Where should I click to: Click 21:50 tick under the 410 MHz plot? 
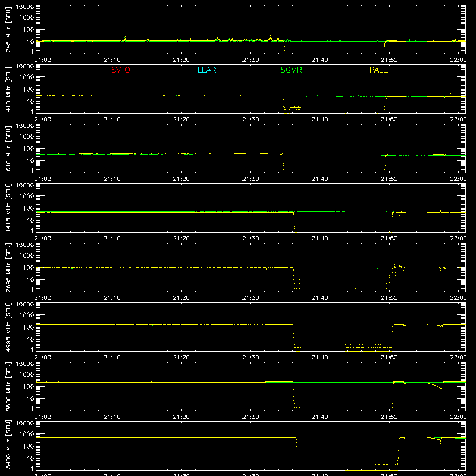click(x=389, y=120)
